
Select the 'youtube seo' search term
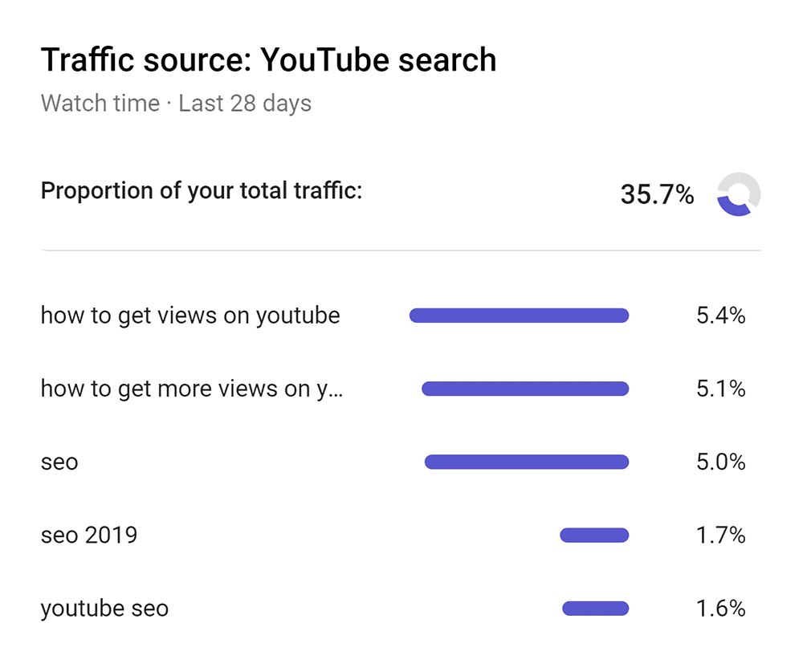(104, 609)
